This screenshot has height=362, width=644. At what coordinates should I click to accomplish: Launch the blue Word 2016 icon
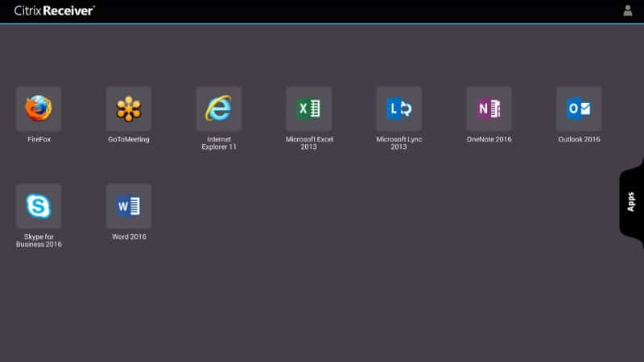point(129,206)
